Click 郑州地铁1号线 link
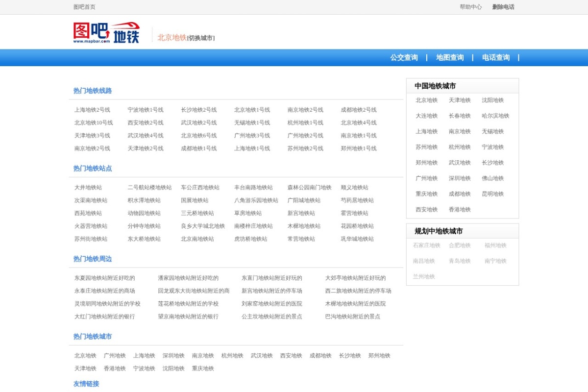 (x=359, y=148)
